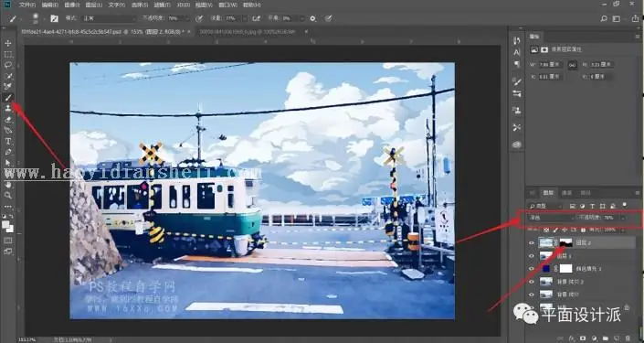
Task: Open the Paragraph panel icon in side strip
Action: pyautogui.click(x=517, y=64)
